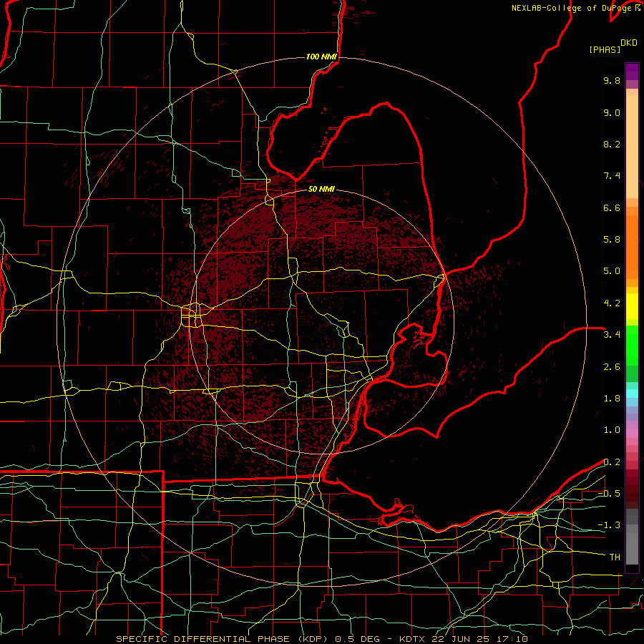This screenshot has height=644, width=644.
Task: Pick the bright green segment of color bar
Action: tap(632, 345)
